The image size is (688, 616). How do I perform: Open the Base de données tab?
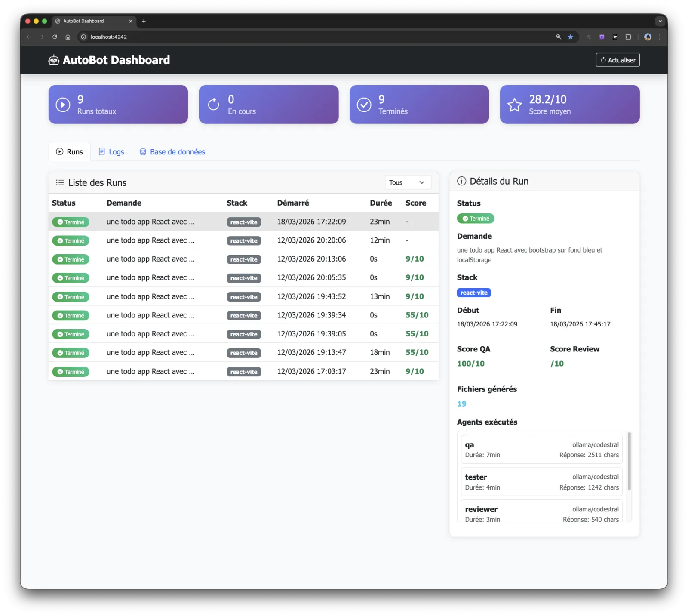(172, 151)
